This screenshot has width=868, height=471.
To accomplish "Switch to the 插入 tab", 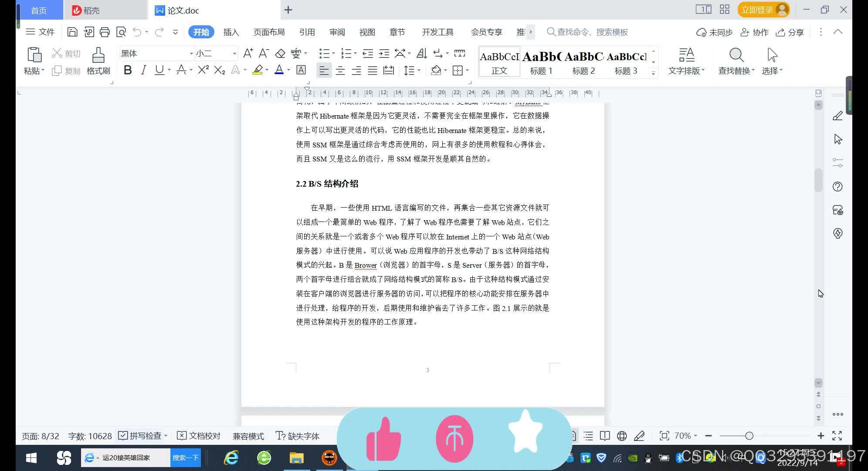I will point(231,32).
